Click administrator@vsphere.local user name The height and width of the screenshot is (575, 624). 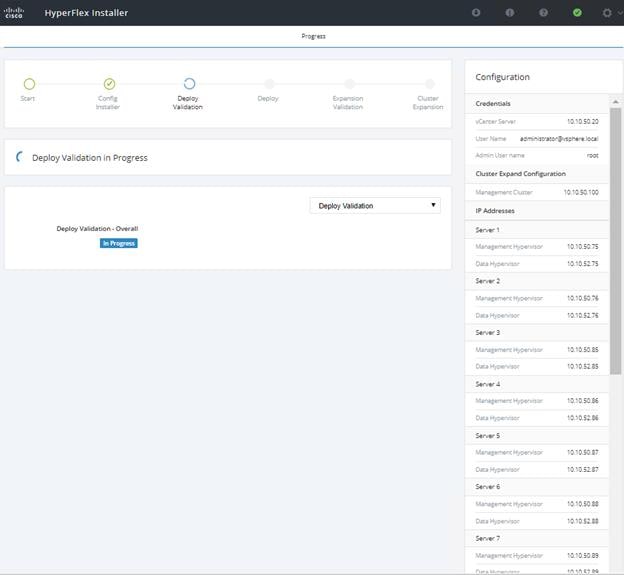click(559, 138)
